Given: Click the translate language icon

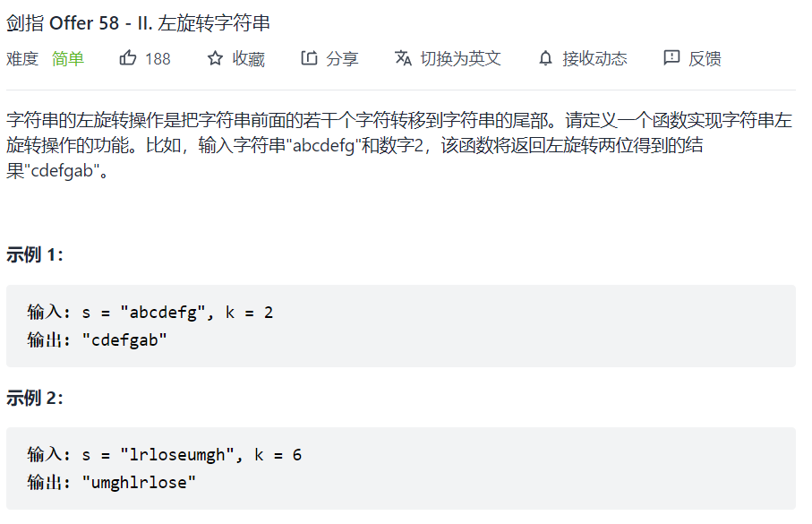Looking at the screenshot, I should pyautogui.click(x=404, y=57).
